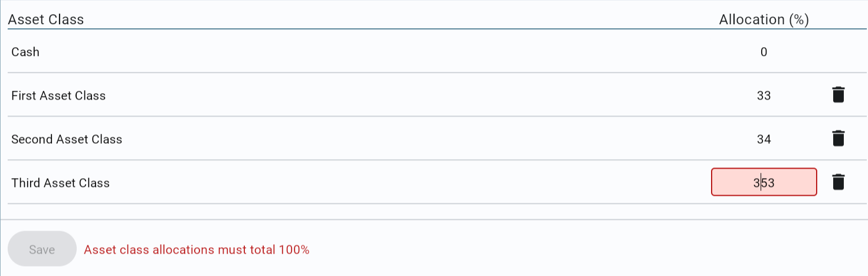Viewport: 868px width, 276px height.
Task: Click the word 'Second' in the asset list
Action: [x=32, y=139]
